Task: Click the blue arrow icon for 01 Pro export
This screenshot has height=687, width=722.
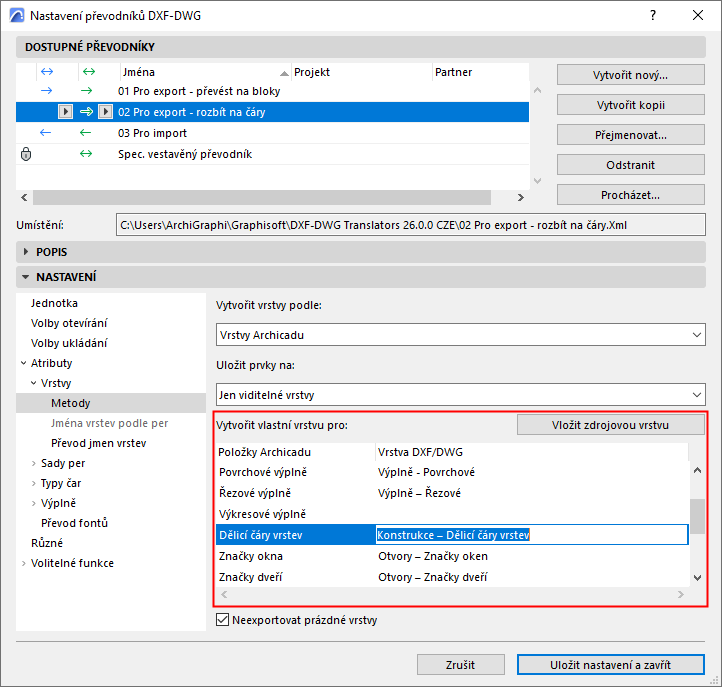Action: click(46, 91)
